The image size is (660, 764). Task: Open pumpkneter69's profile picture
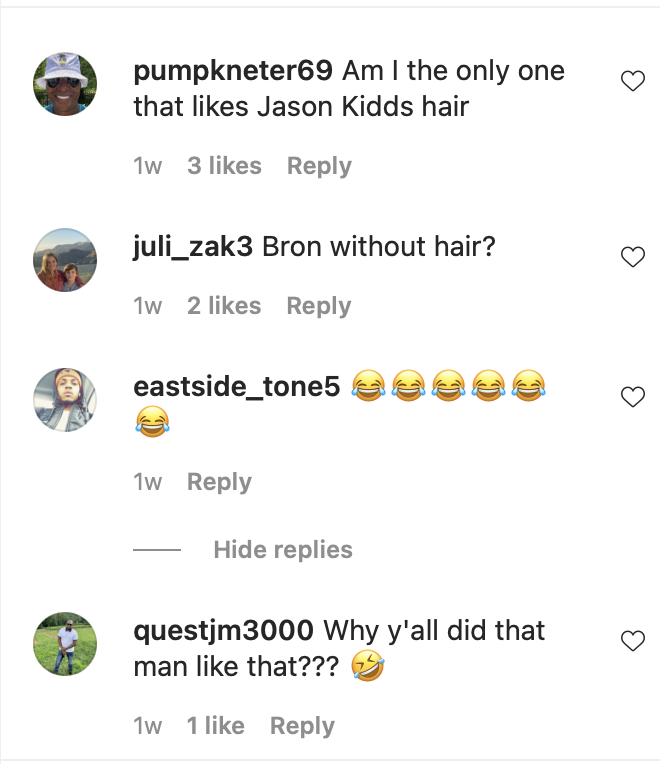pos(65,84)
